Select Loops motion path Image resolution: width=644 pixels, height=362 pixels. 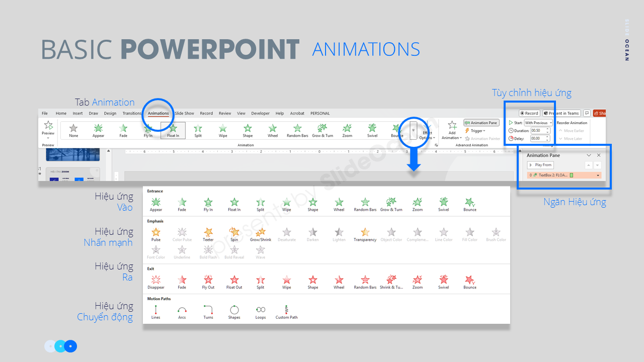coord(261,312)
